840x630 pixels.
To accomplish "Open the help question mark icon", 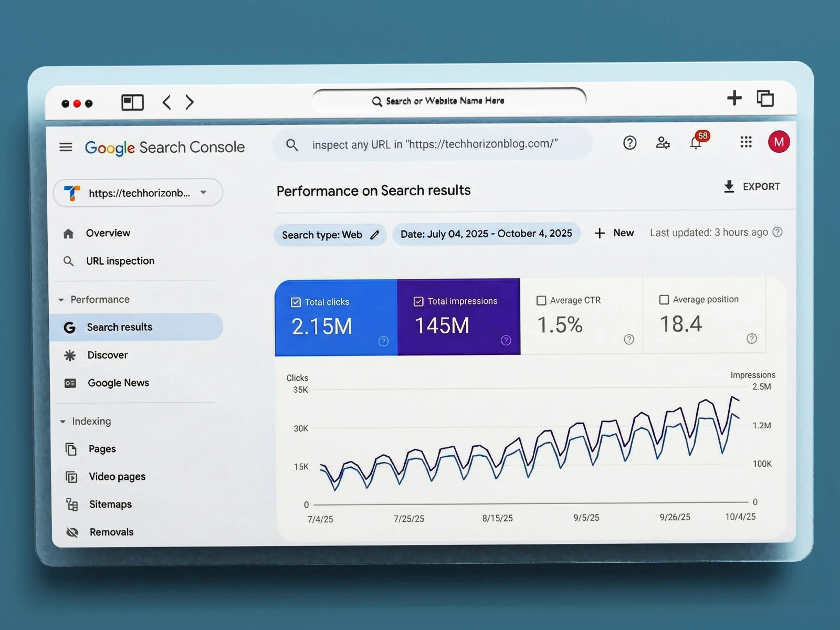I will [629, 143].
